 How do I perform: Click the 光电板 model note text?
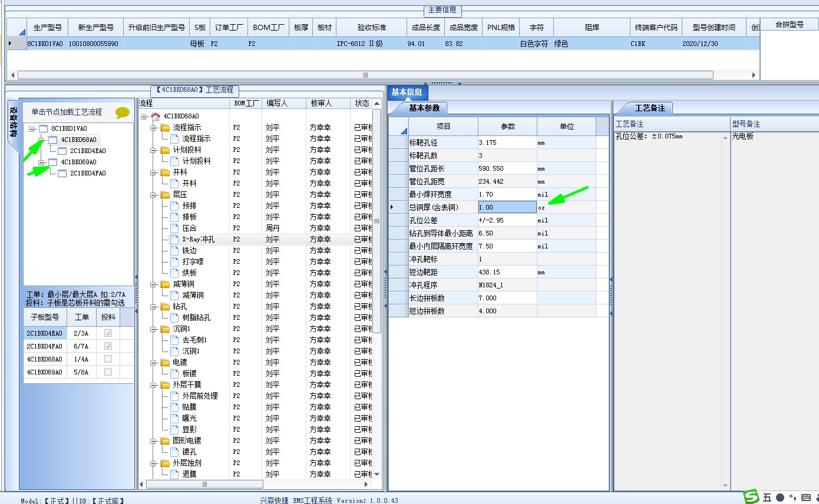pyautogui.click(x=743, y=137)
